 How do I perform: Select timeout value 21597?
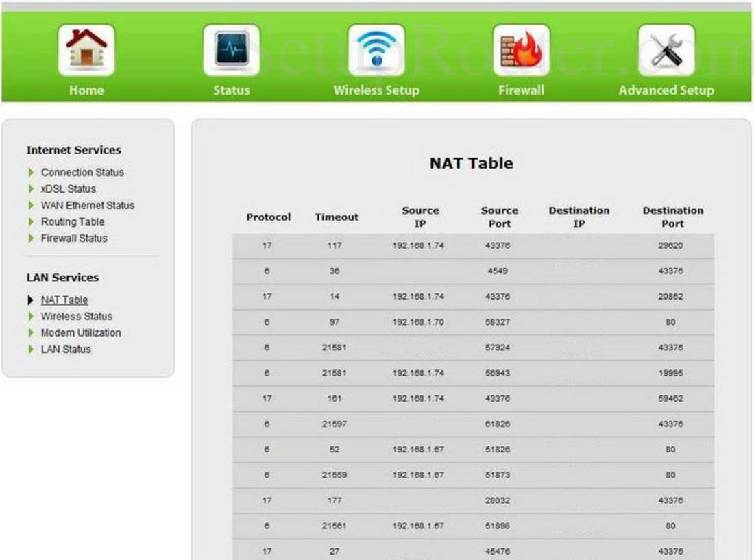tap(335, 424)
